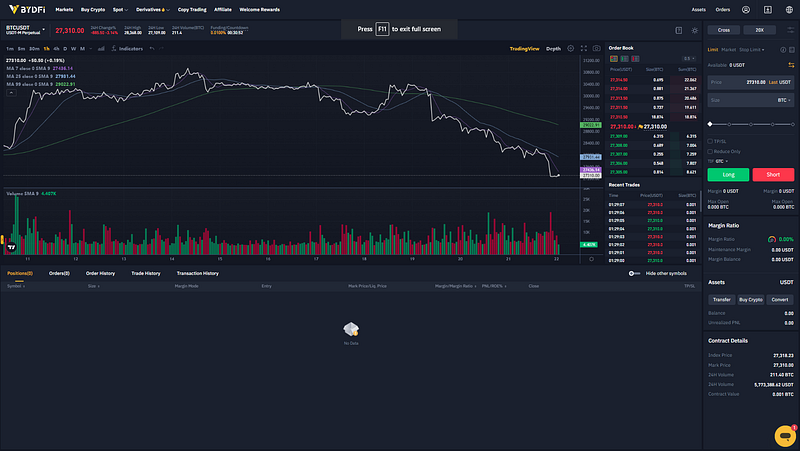This screenshot has height=451, width=800.
Task: Open the more timeframes dropdown arrow
Action: coord(91,49)
